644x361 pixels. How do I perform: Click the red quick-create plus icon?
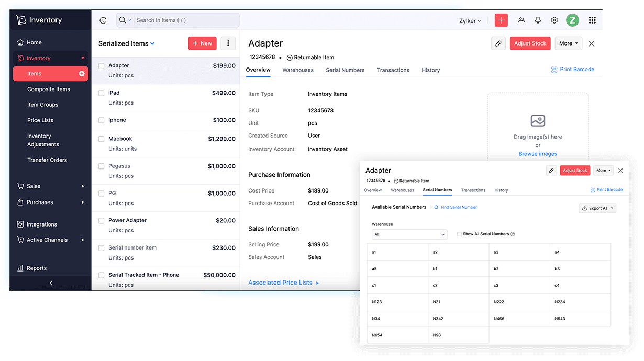point(501,20)
